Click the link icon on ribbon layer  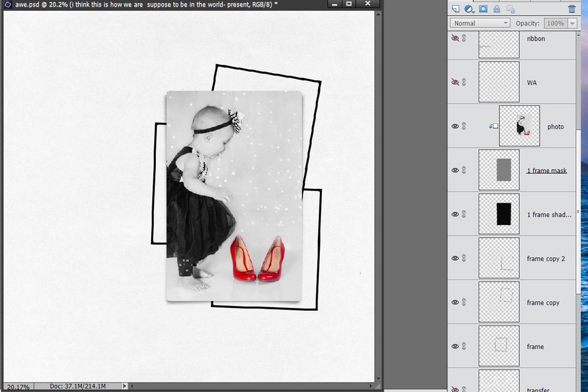pyautogui.click(x=464, y=38)
